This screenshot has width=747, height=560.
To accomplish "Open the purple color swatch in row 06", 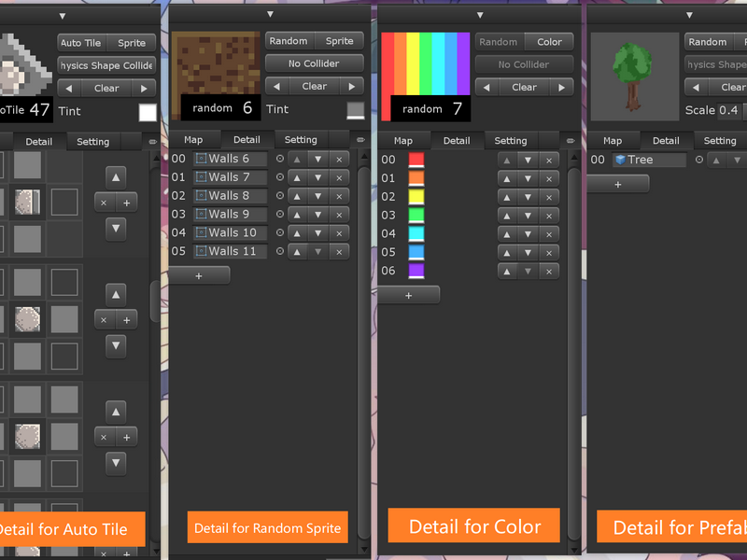I will coord(416,271).
